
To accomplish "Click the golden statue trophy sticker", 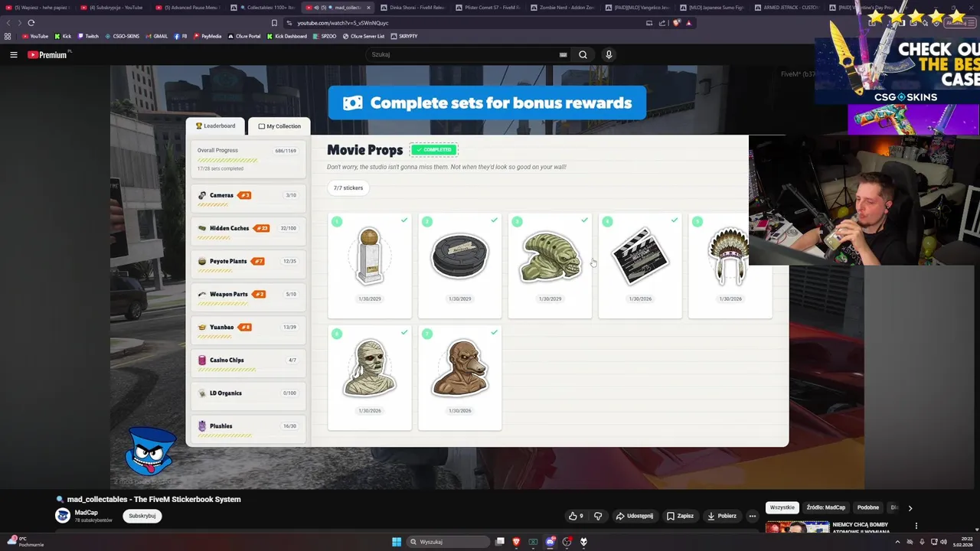I will click(370, 256).
